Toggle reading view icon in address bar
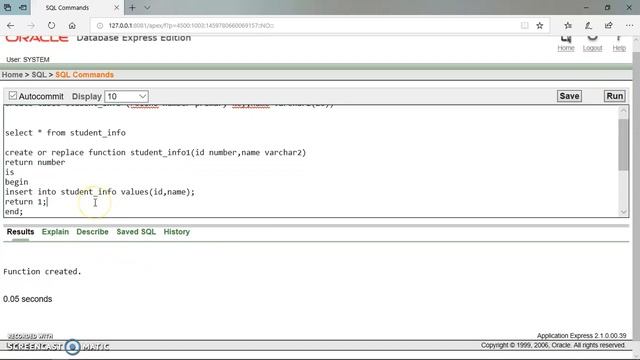 (524, 25)
